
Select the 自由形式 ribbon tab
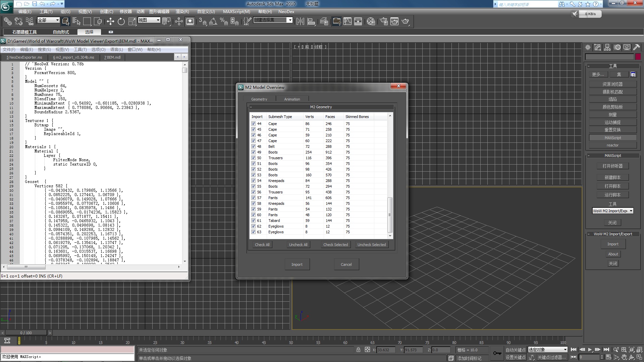pyautogui.click(x=61, y=32)
